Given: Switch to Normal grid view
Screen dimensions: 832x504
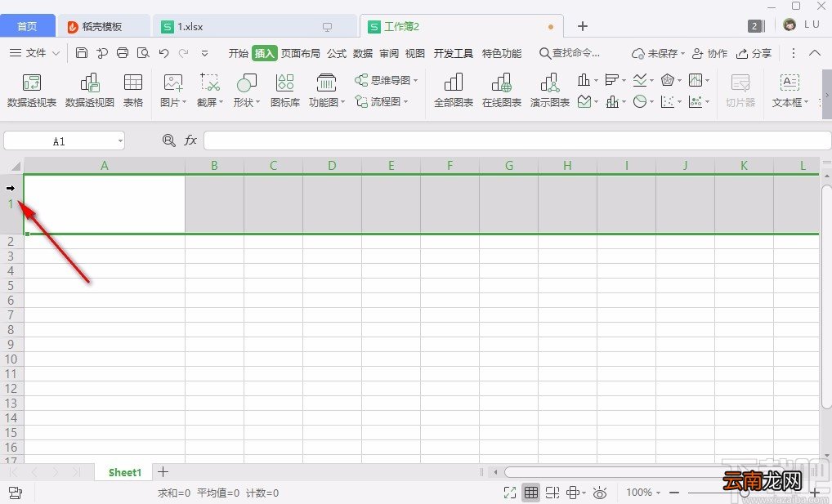Looking at the screenshot, I should pos(531,493).
